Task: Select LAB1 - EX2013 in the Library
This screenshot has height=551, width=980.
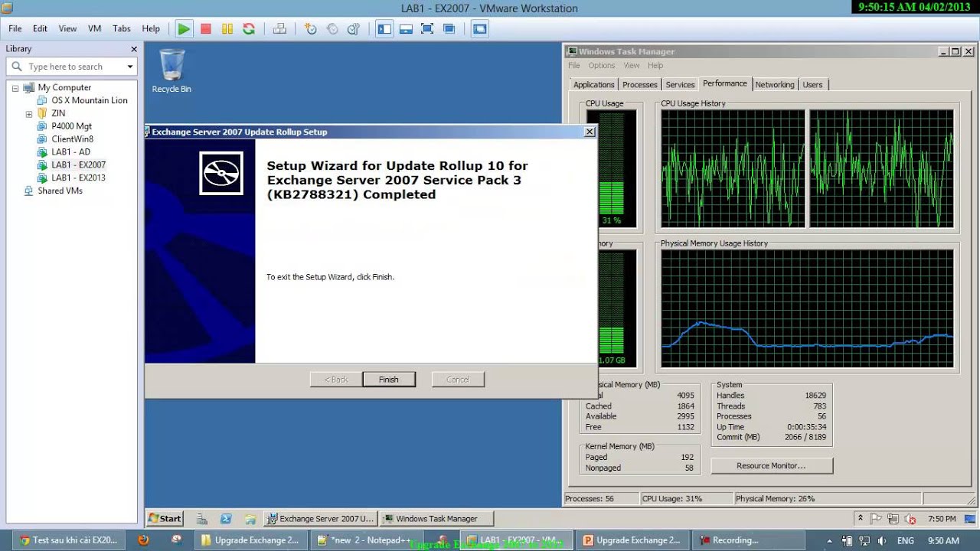Action: (x=78, y=178)
